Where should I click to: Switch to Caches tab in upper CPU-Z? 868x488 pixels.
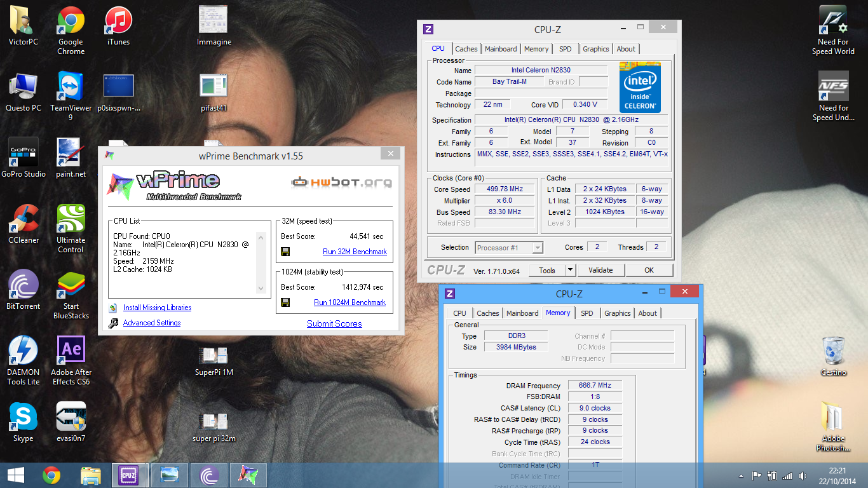(x=466, y=49)
